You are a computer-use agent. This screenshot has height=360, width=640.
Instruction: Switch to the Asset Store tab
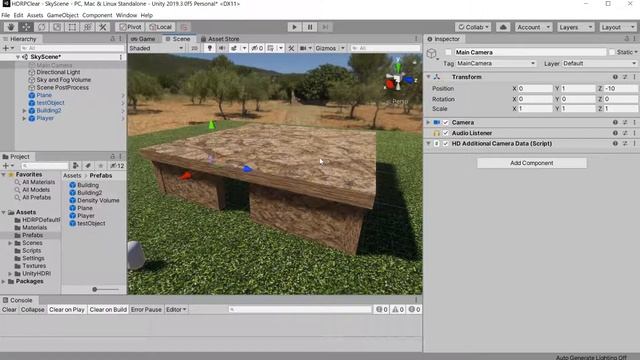point(220,39)
